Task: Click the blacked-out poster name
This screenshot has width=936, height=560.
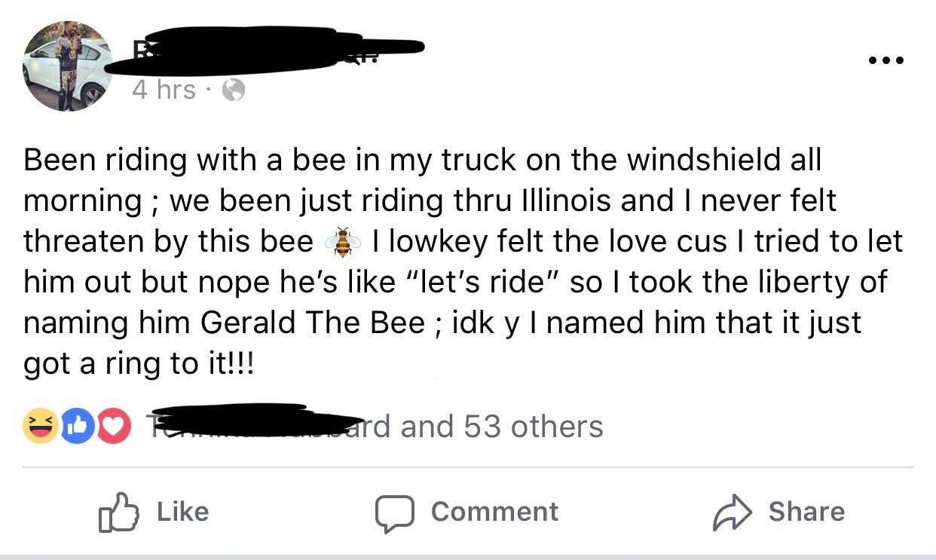Action: [x=264, y=50]
